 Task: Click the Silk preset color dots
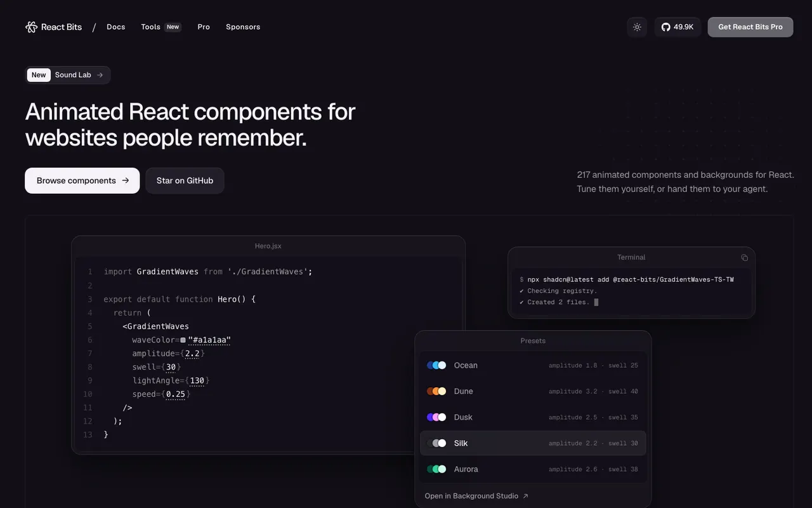click(436, 443)
